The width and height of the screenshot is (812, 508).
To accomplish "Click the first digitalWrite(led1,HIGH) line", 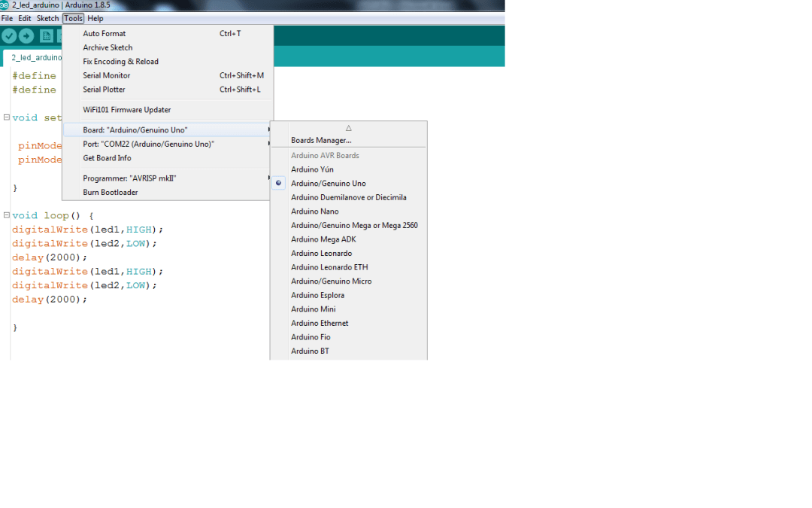I will click(87, 229).
